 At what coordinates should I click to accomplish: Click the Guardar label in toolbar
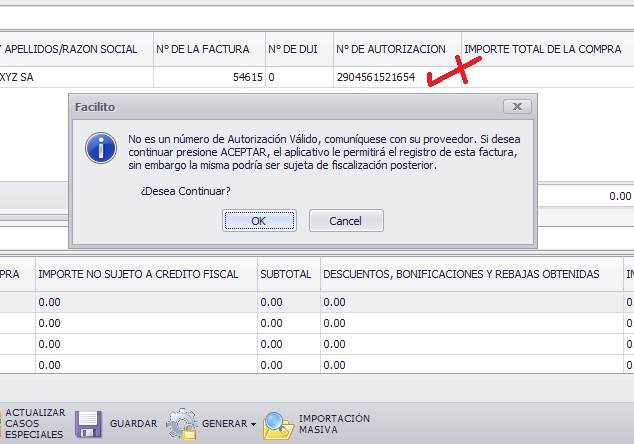coord(134,424)
